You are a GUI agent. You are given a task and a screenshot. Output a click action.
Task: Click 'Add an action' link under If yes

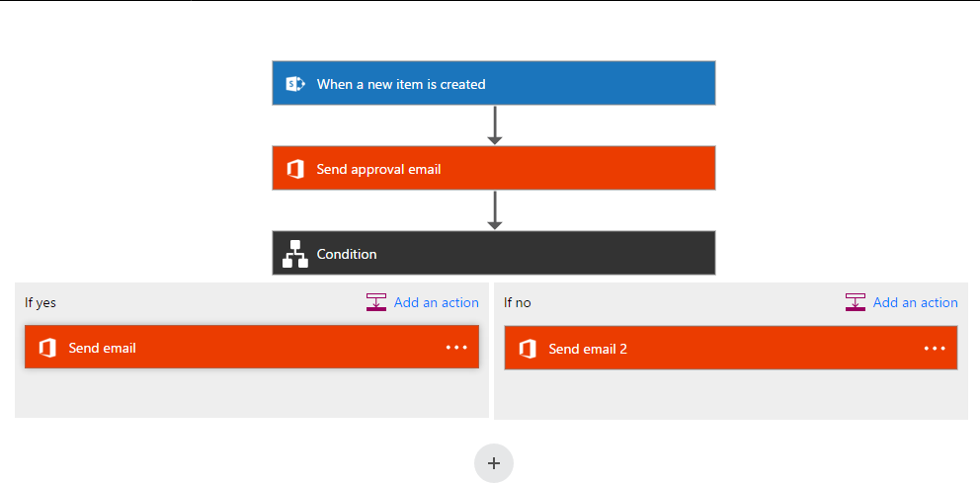(x=437, y=302)
